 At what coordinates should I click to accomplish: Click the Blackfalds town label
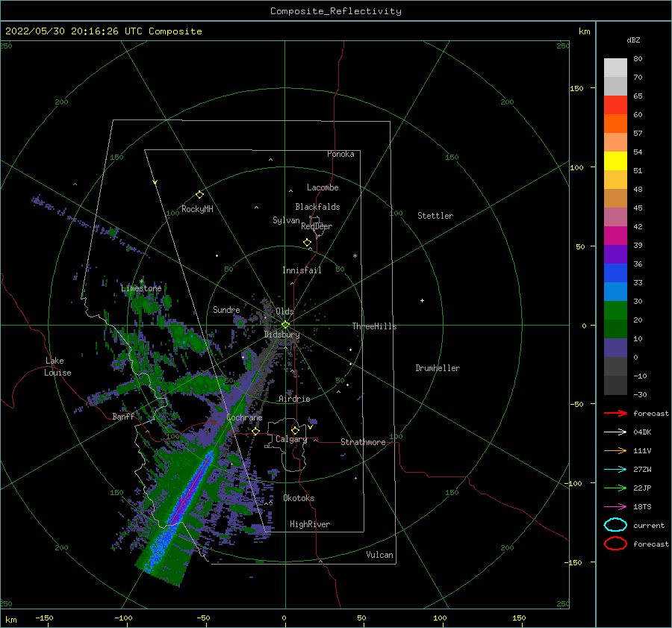[317, 207]
